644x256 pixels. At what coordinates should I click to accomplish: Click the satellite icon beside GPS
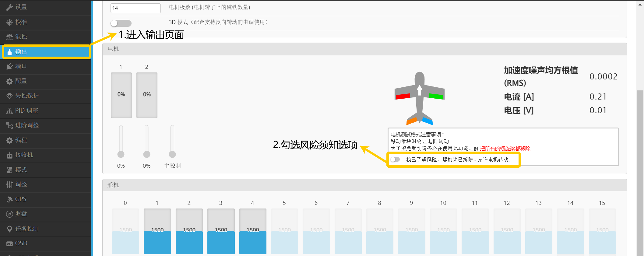[x=9, y=199]
